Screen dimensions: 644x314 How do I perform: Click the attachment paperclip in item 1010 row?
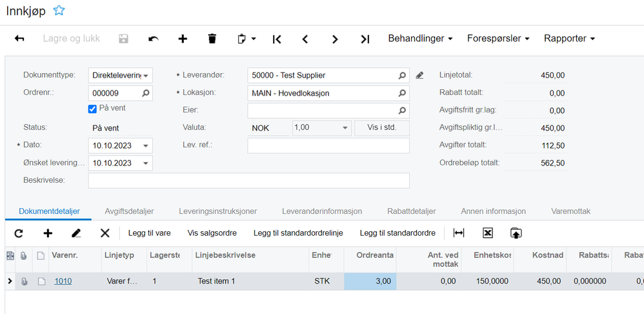click(25, 282)
